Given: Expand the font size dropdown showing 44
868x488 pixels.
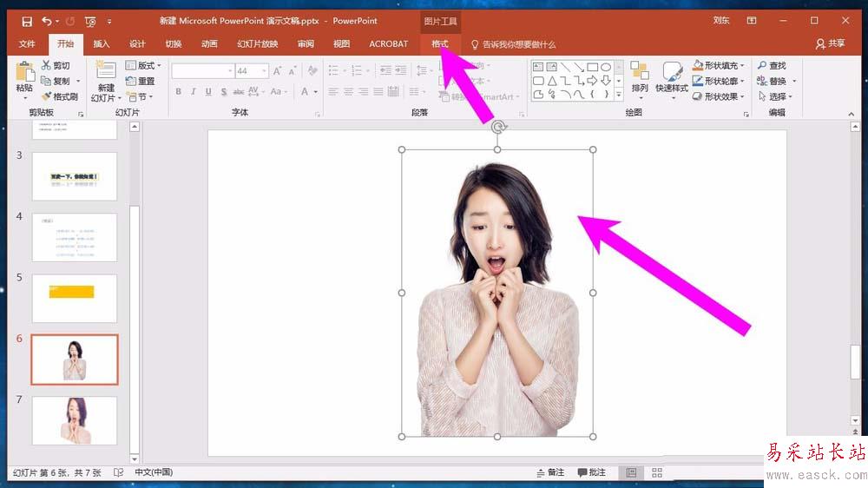Looking at the screenshot, I should tap(263, 70).
